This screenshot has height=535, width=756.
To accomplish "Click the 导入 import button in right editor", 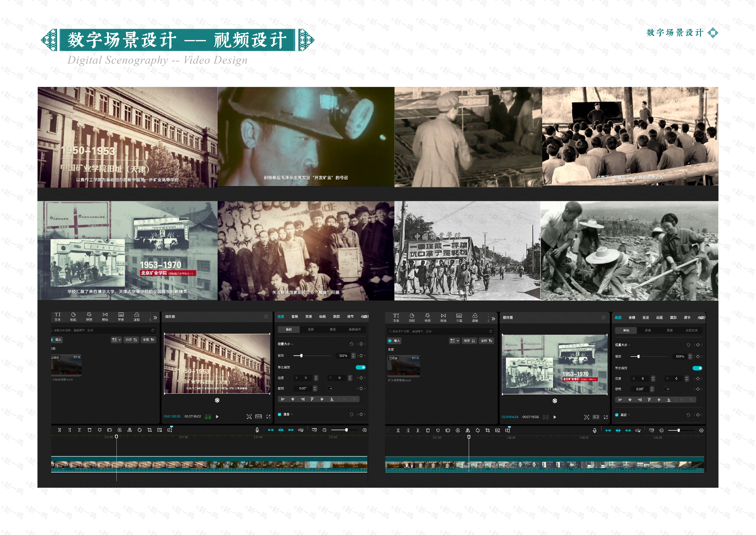I will tap(394, 341).
